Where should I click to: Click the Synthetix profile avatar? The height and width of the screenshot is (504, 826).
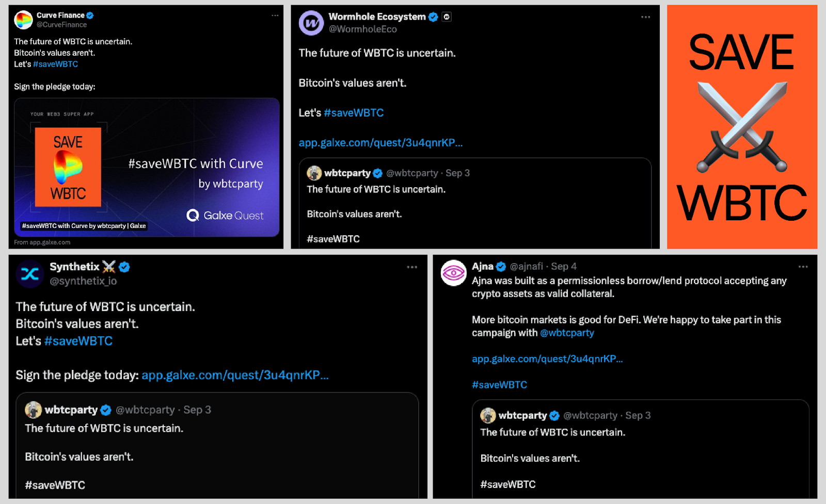click(x=30, y=274)
